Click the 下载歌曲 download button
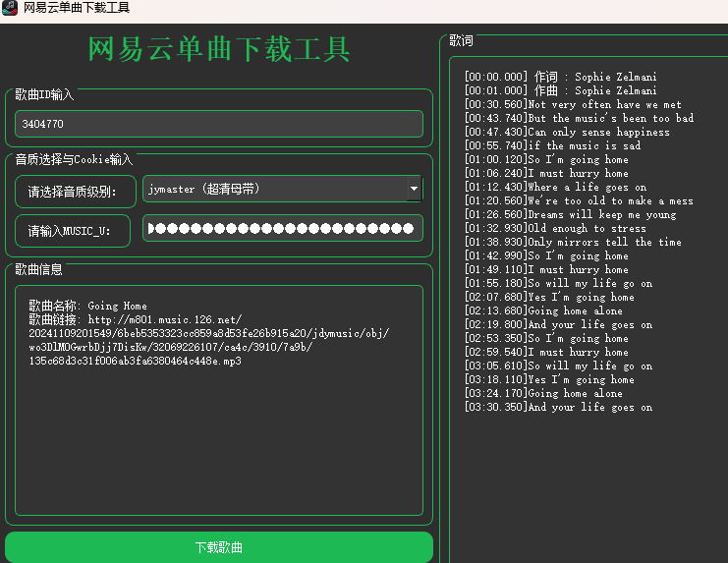Screen dimensions: 728x563 point(219,547)
